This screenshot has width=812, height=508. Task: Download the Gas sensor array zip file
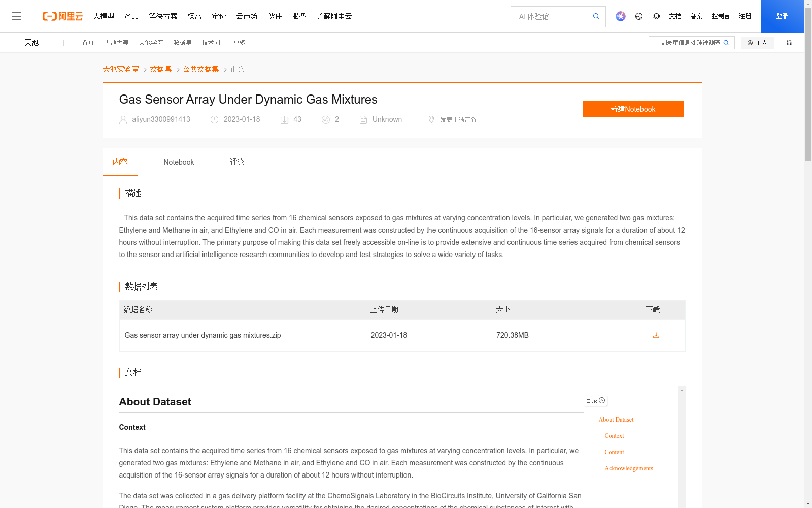point(656,335)
